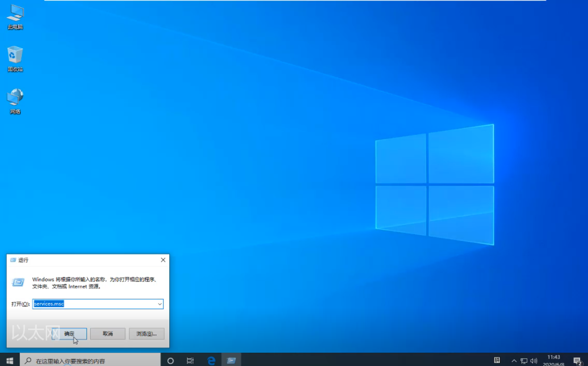588x366 pixels.
Task: Open the 此电脑 desktop icon
Action: (15, 18)
